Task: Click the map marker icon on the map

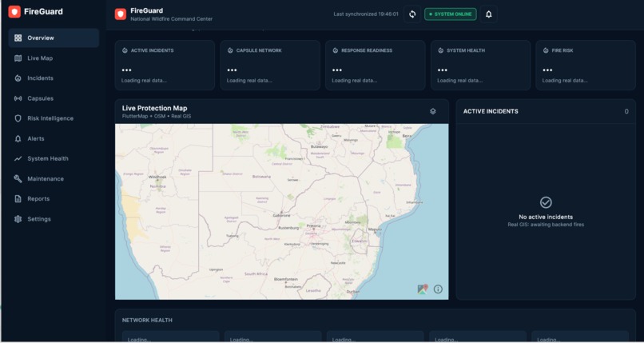Action: click(423, 289)
